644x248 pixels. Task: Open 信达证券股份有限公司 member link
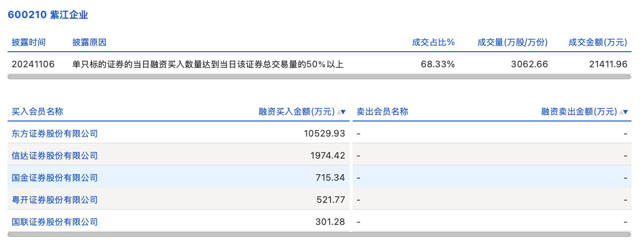[x=55, y=156]
